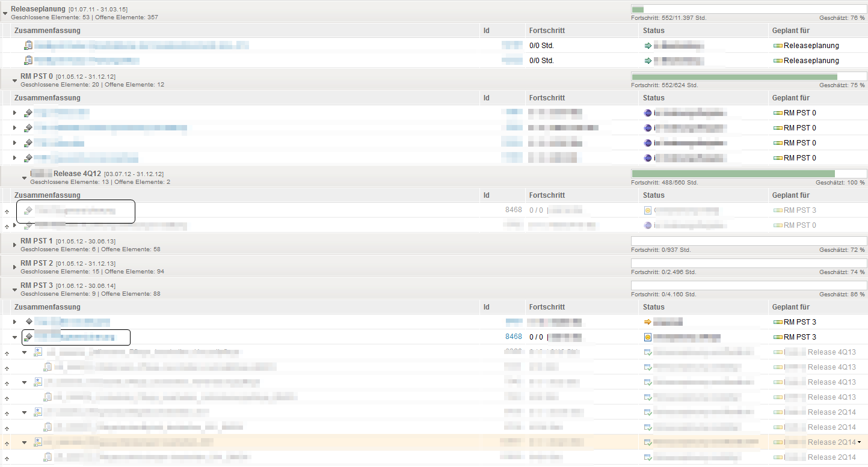The height and width of the screenshot is (467, 868).
Task: Click the Release 4Q12 heading text
Action: [x=77, y=174]
